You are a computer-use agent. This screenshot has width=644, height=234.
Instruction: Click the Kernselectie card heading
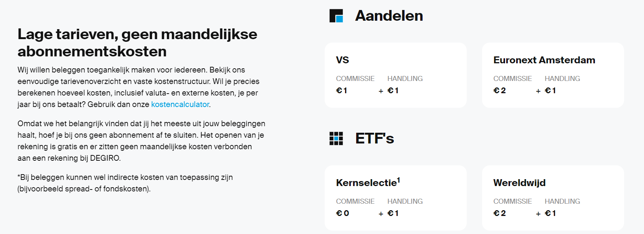366,183
